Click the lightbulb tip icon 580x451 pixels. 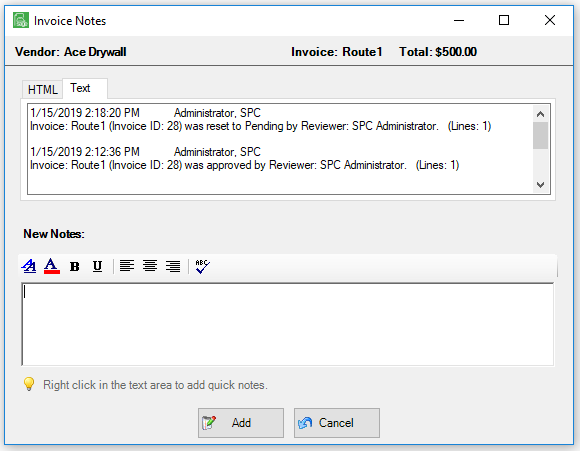29,384
